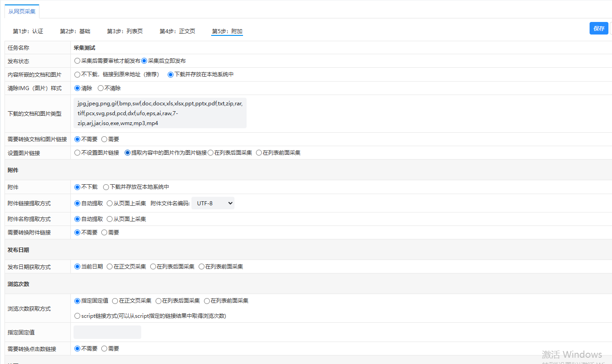Click the 指定固定值 input field

pos(107,332)
